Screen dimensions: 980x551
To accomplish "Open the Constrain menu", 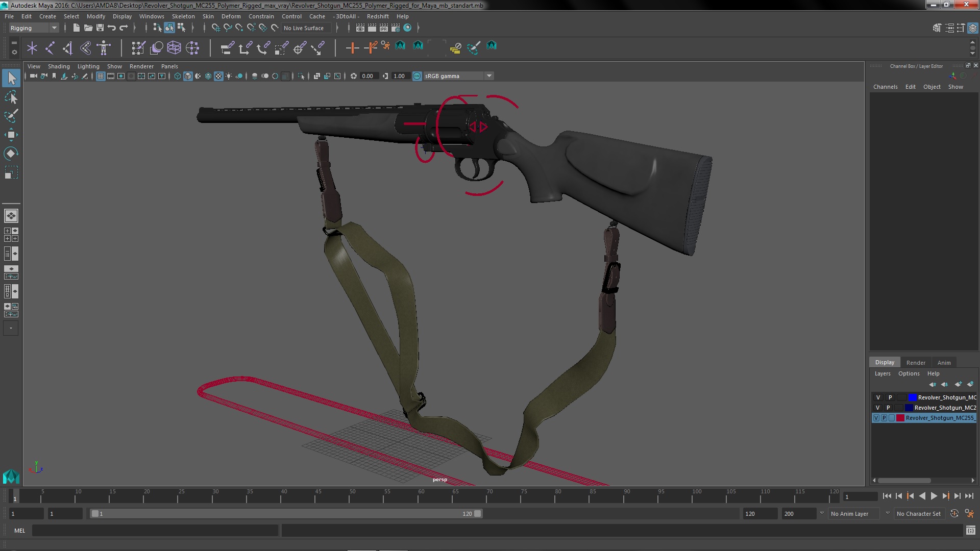I will point(261,16).
